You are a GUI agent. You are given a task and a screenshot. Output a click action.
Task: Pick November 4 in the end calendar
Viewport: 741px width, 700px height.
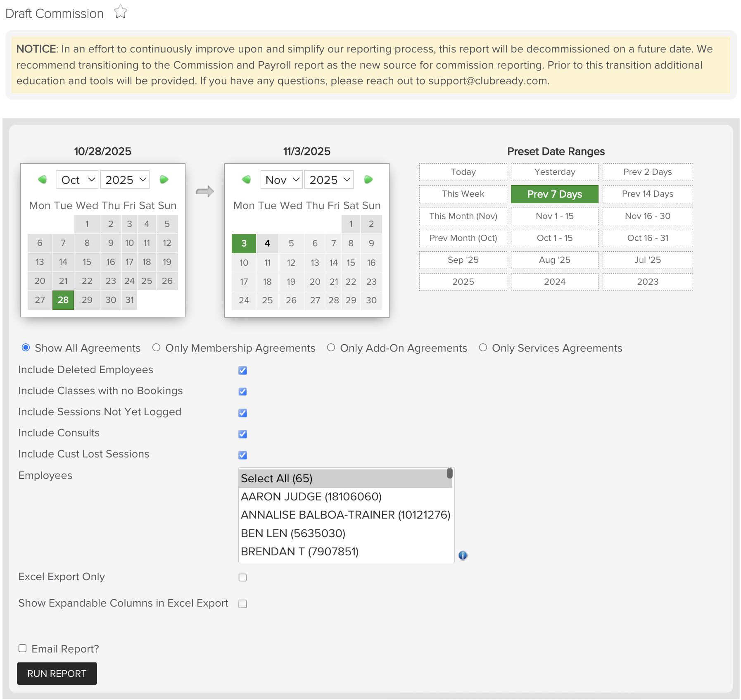[x=267, y=243]
